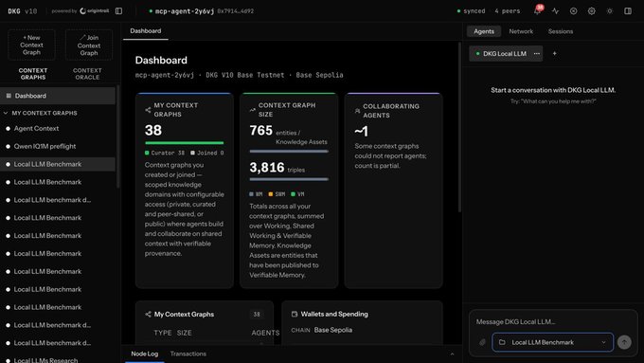Click trend icon on Context Graph Size card

click(252, 110)
